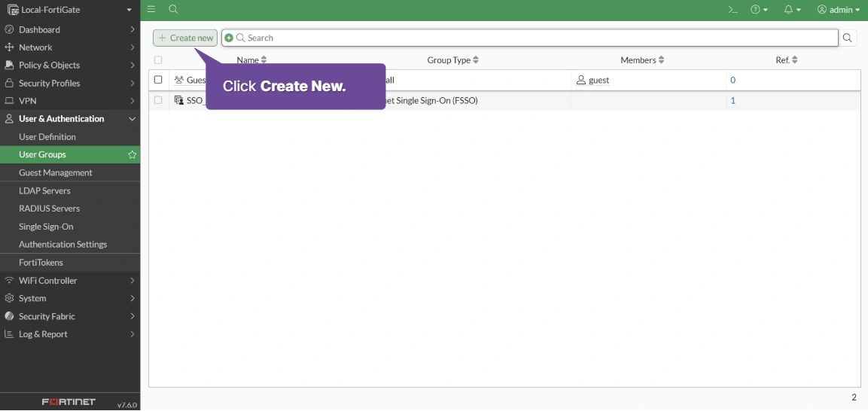Image resolution: width=868 pixels, height=411 pixels.
Task: Open the help question mark menu
Action: (759, 9)
